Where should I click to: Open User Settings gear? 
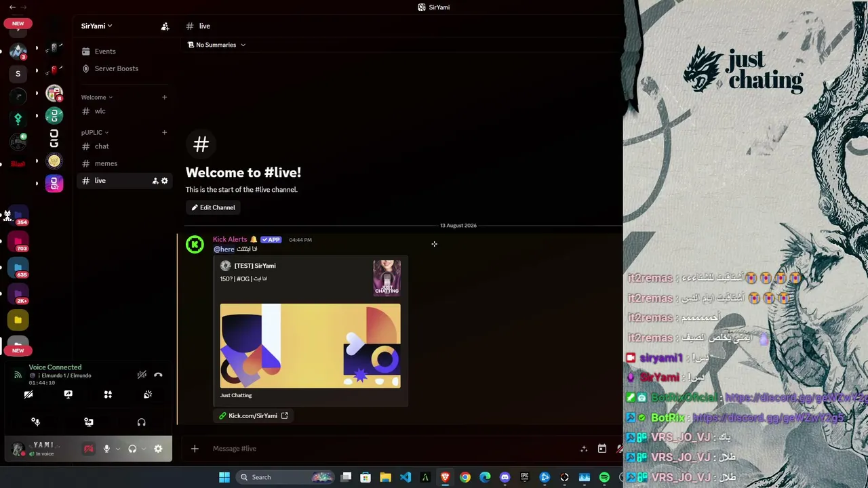pyautogui.click(x=158, y=449)
